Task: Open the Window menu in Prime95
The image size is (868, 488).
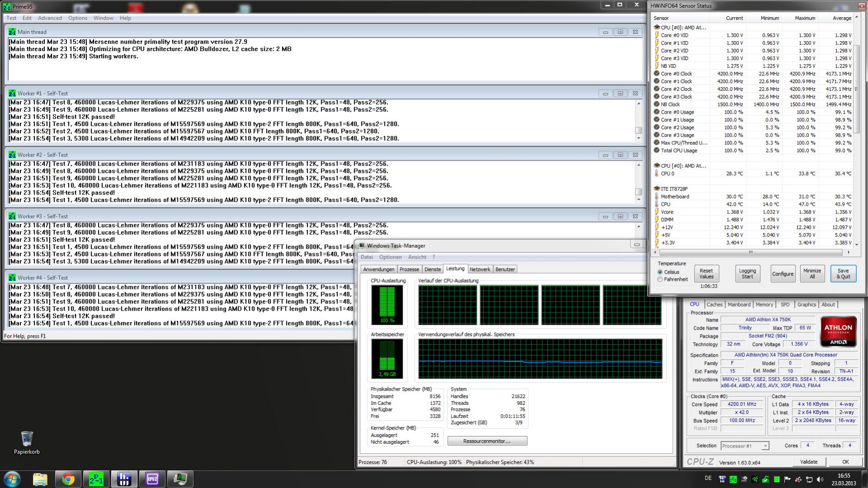Action: [x=103, y=18]
